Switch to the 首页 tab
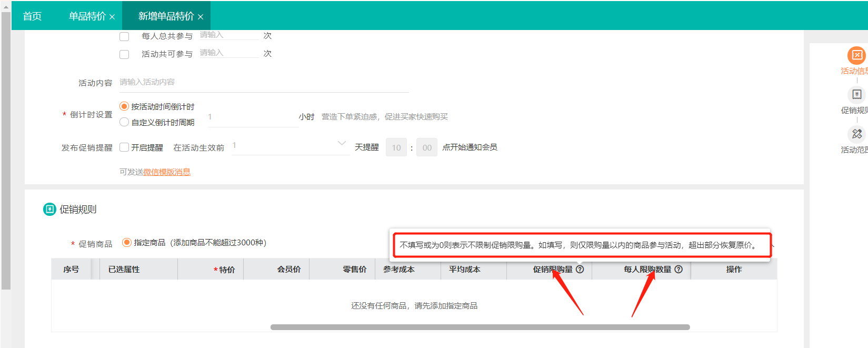The height and width of the screenshot is (348, 868). pos(32,16)
